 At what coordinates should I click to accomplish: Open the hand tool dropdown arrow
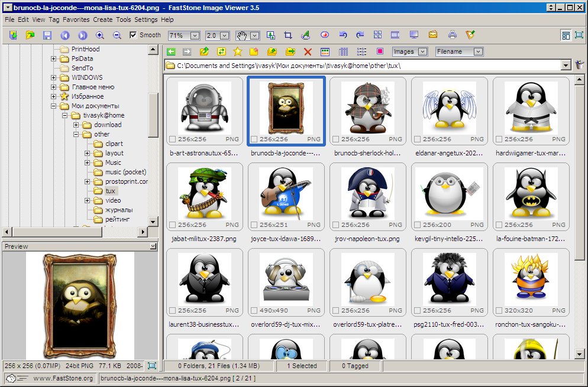coord(255,35)
